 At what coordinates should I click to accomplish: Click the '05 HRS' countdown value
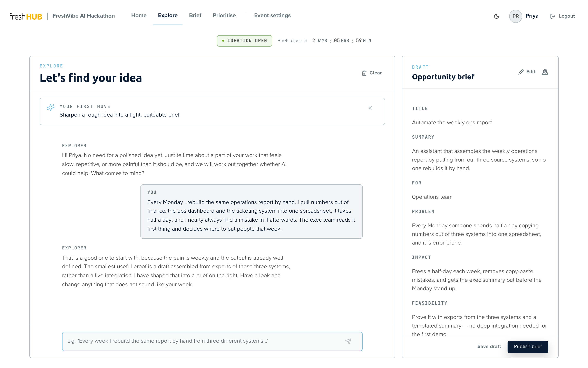tap(341, 40)
